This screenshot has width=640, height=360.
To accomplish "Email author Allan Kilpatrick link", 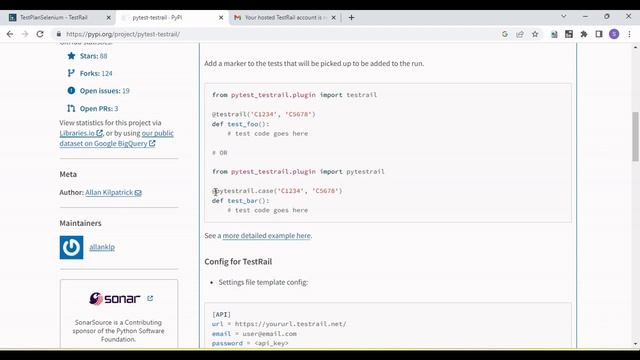I will pos(113,192).
